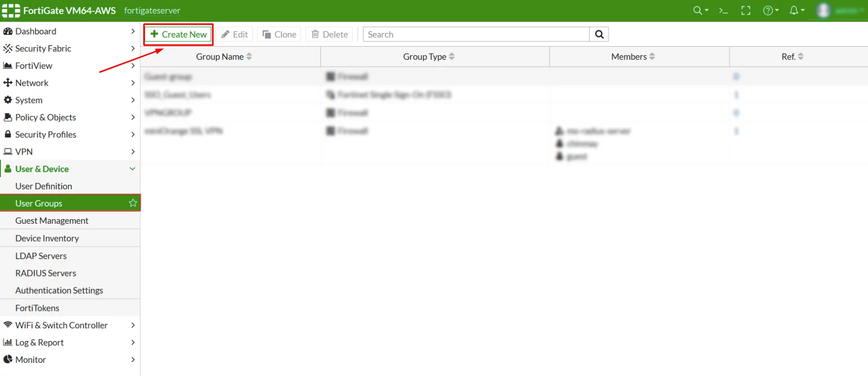This screenshot has width=868, height=376.
Task: Open Device Inventory page
Action: point(70,238)
